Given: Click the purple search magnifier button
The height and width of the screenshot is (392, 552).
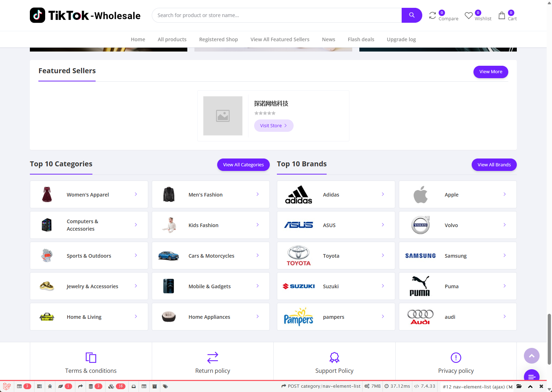Looking at the screenshot, I should 412,15.
